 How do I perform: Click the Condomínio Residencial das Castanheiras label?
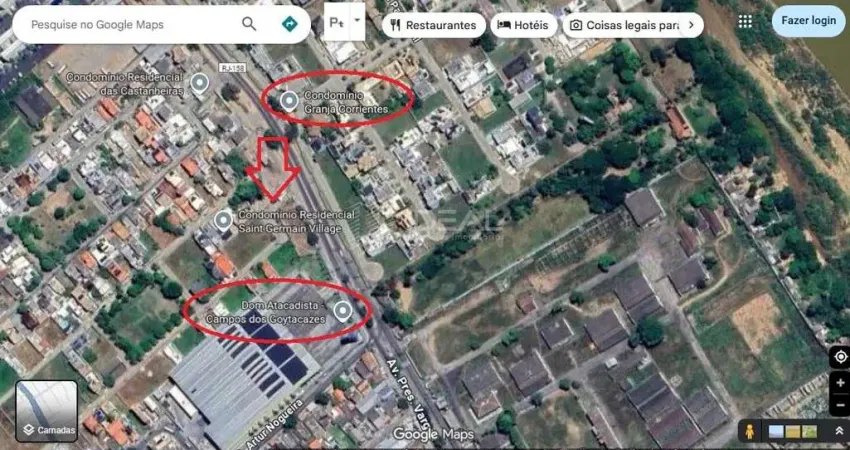[x=124, y=84]
